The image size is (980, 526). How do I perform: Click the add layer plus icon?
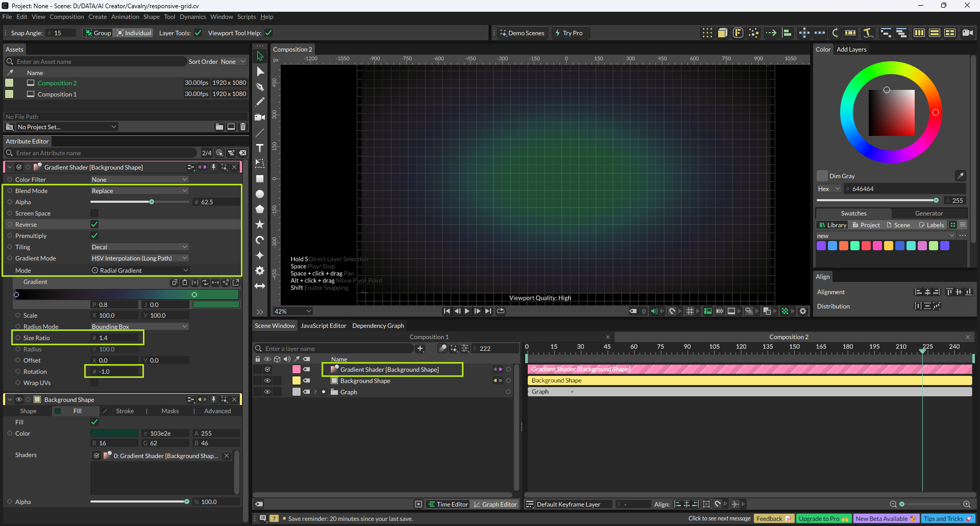pos(420,348)
